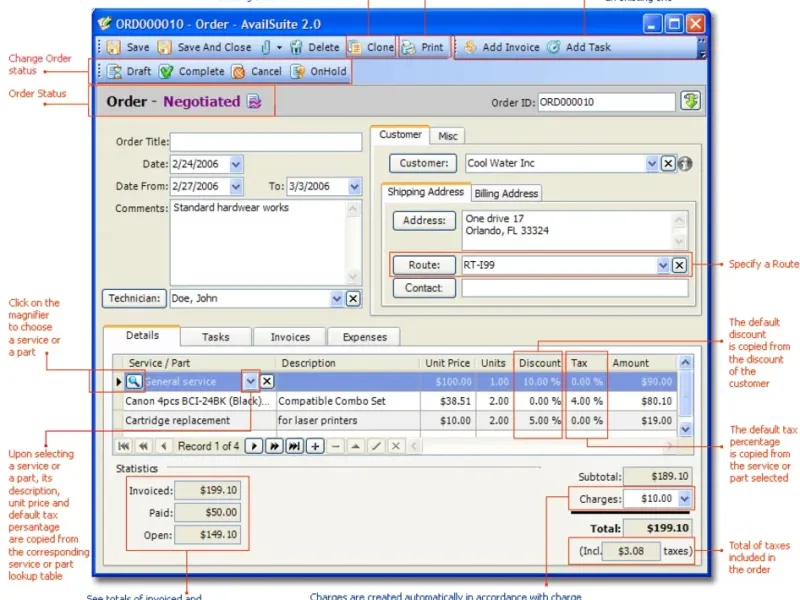Click the Save toolbar icon

coord(113,47)
